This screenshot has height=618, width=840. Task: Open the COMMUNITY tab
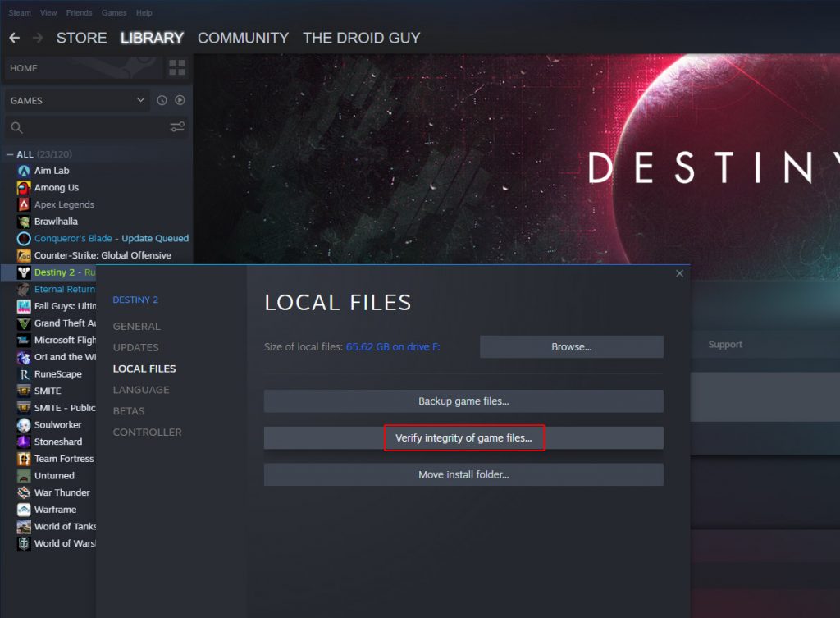point(243,38)
